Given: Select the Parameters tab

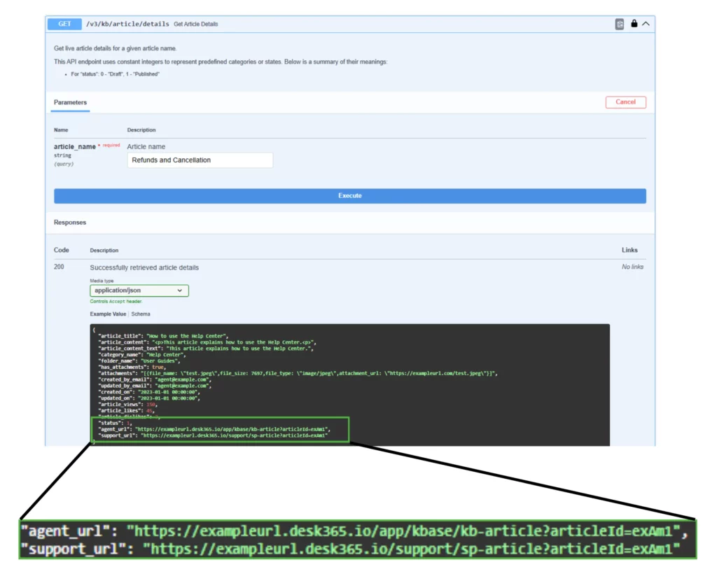Looking at the screenshot, I should click(x=70, y=102).
